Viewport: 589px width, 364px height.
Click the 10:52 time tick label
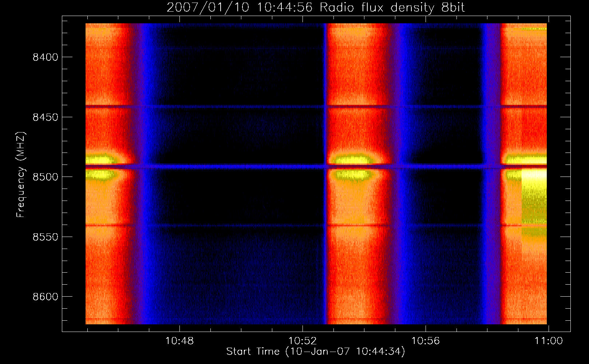(x=303, y=341)
